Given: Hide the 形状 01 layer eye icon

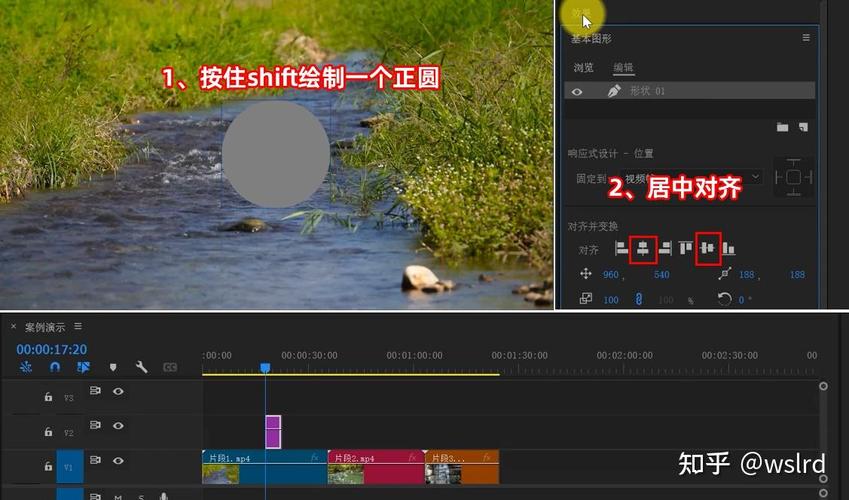Looking at the screenshot, I should tap(577, 92).
